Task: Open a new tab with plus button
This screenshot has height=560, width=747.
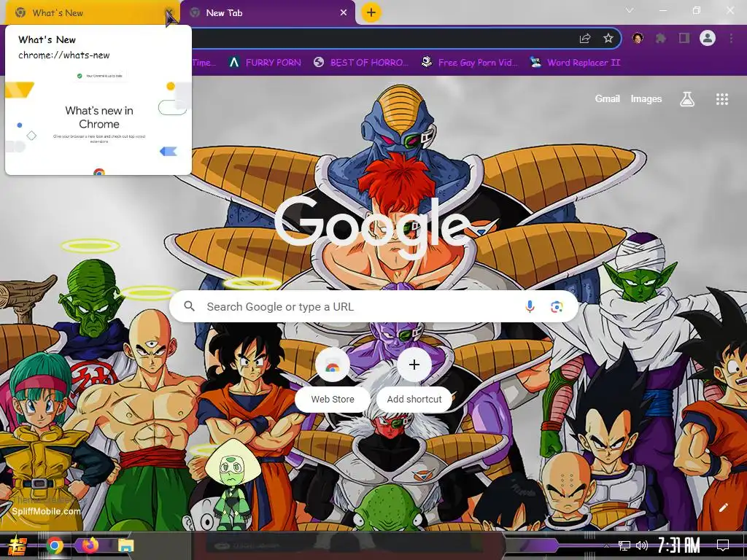Action: point(371,12)
